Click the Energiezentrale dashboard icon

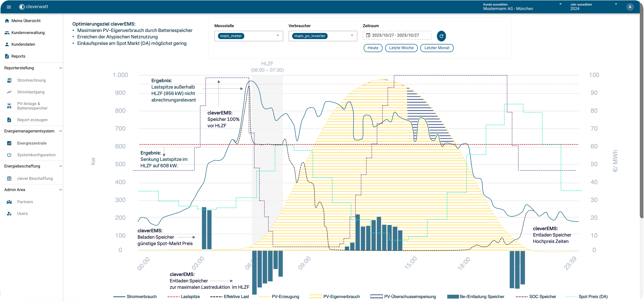point(9,143)
